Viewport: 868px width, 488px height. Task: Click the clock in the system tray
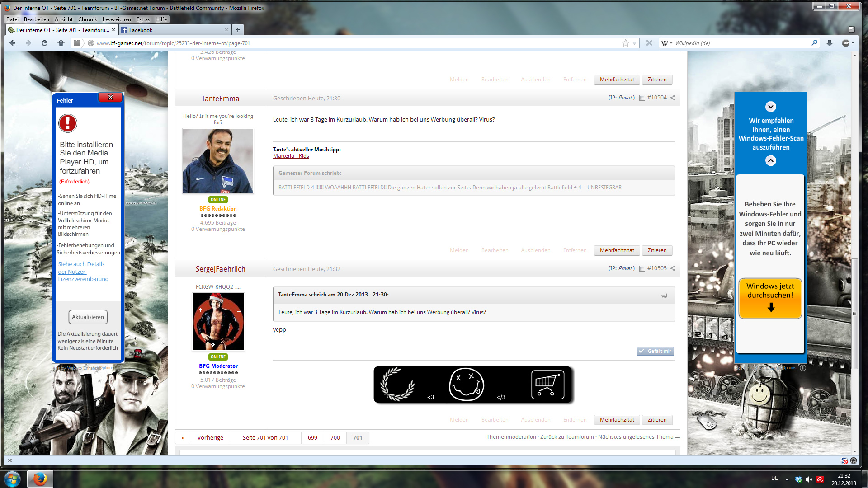pyautogui.click(x=844, y=479)
